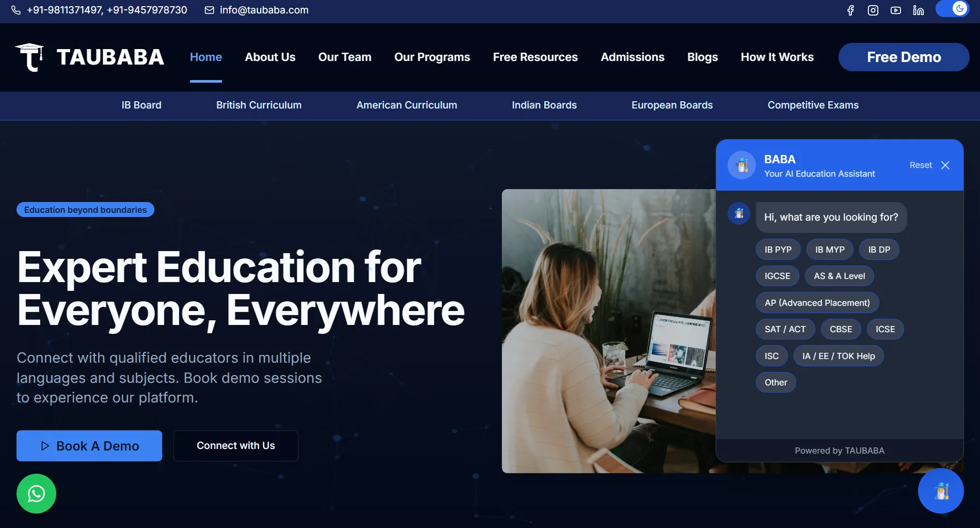Click the email envelope icon
Screen dimensions: 980x528
click(x=209, y=10)
